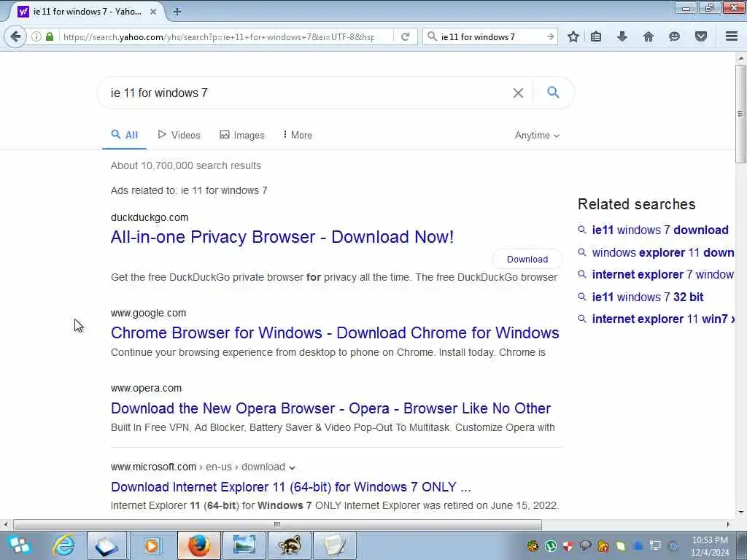Viewport: 747px width, 560px height.
Task: Select the All results tab
Action: click(124, 135)
